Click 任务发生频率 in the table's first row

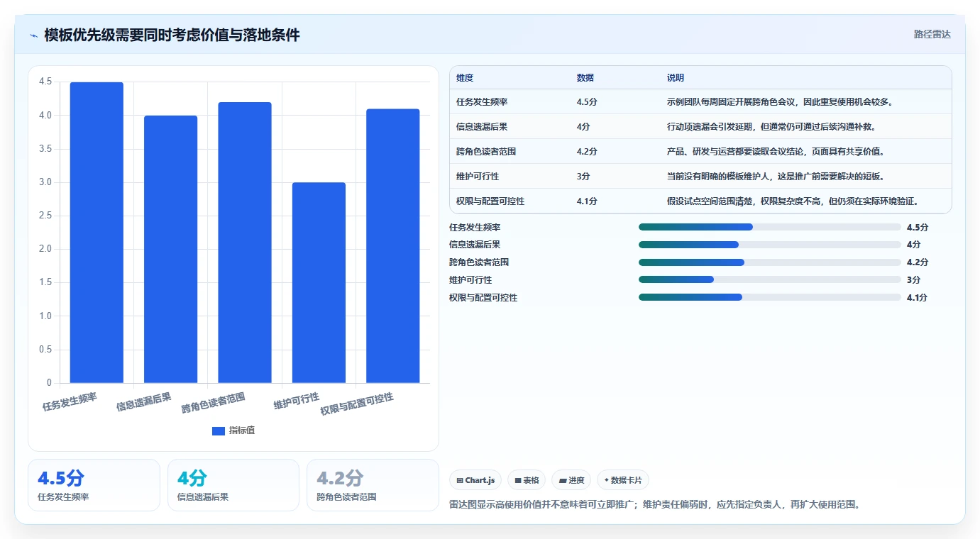tap(482, 102)
